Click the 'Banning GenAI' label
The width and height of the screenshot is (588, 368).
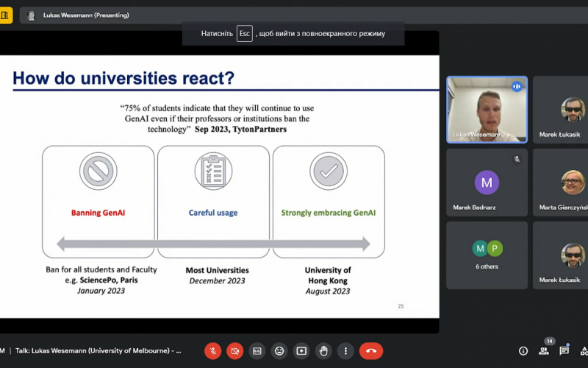click(x=98, y=213)
